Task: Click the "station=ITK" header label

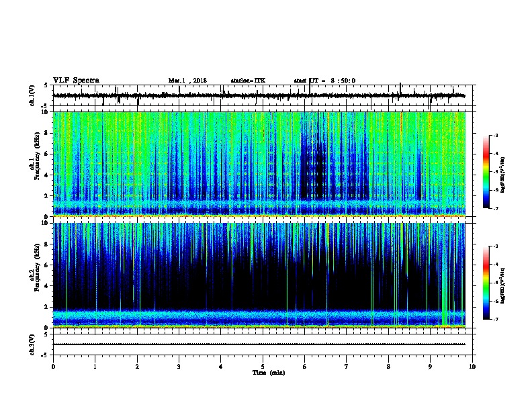Action: [248, 81]
